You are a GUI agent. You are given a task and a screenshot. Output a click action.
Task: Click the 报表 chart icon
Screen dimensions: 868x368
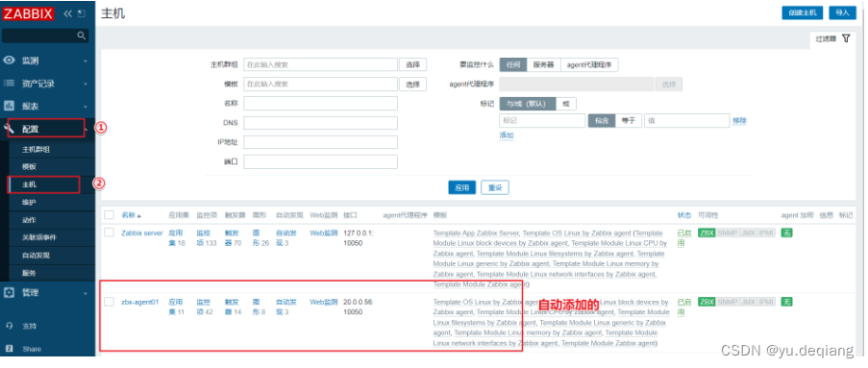[x=10, y=106]
